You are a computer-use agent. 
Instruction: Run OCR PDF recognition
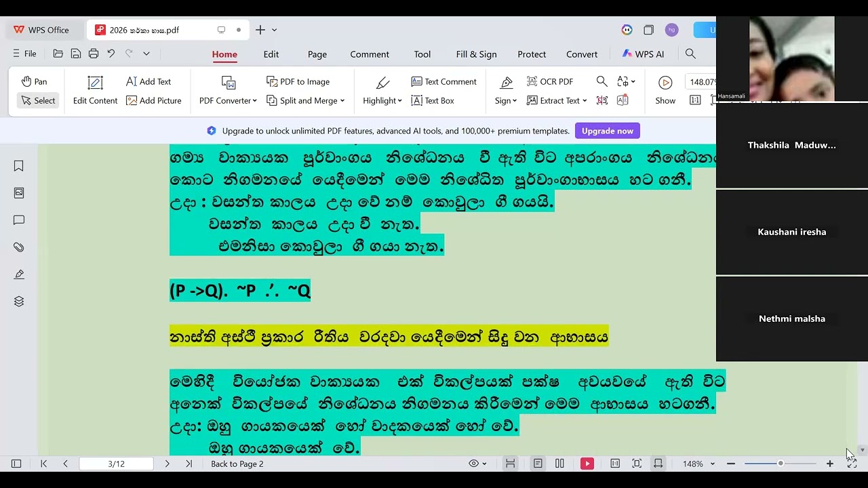[x=550, y=81]
